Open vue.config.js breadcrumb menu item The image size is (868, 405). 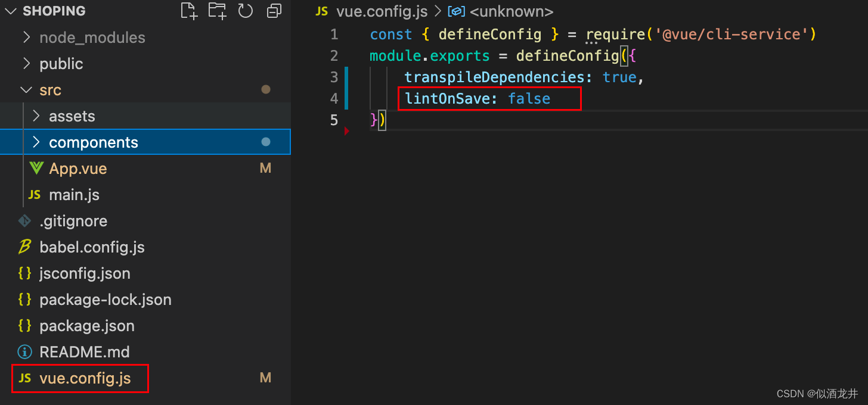(x=382, y=11)
